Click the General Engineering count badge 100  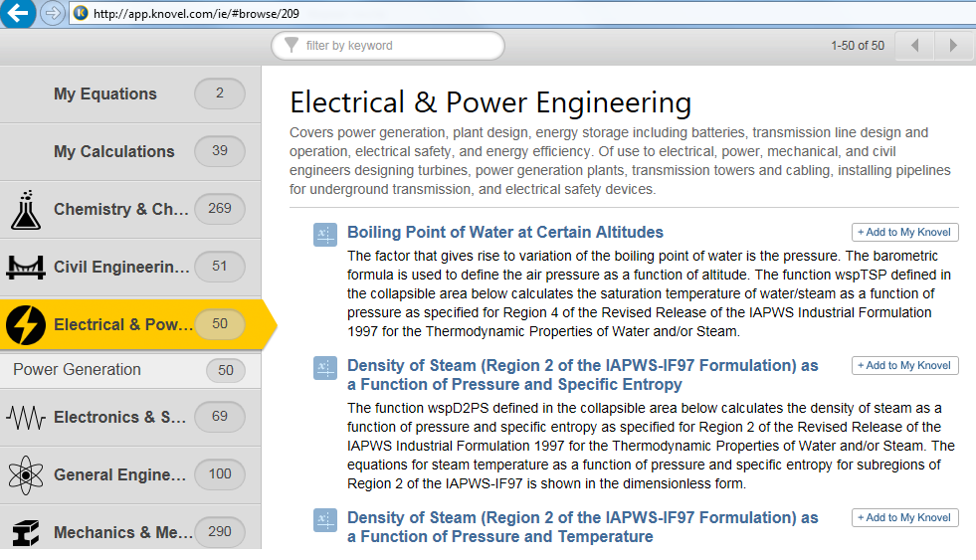pos(220,474)
